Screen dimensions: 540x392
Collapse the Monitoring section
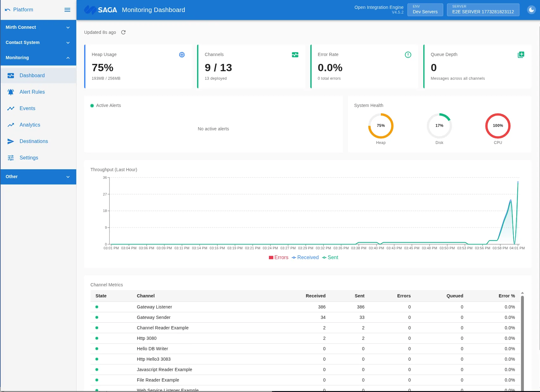tap(38, 58)
